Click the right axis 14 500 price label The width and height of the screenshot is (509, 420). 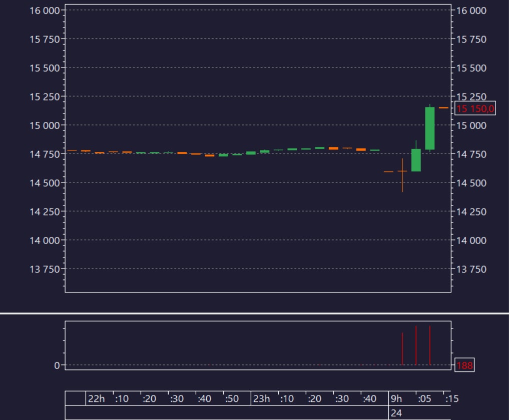[471, 183]
